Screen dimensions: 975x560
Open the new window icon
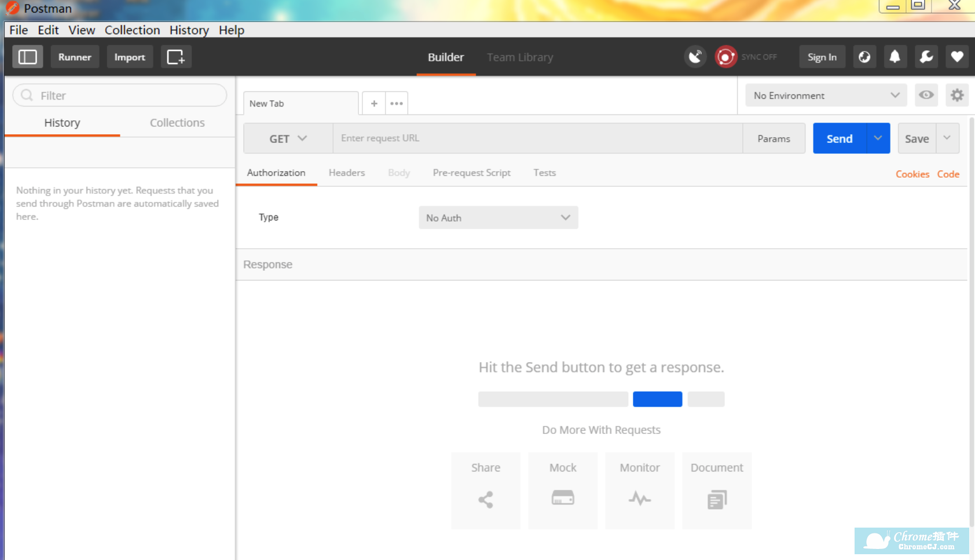(176, 57)
